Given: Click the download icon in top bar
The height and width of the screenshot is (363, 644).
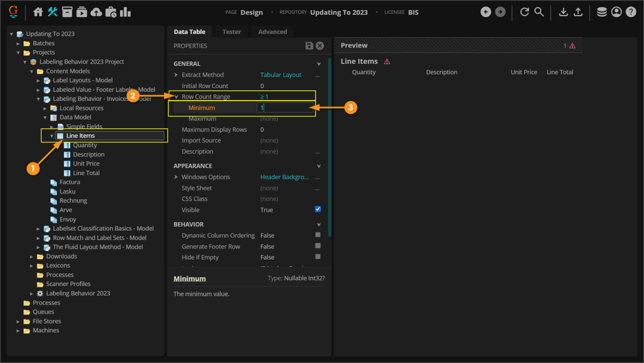Looking at the screenshot, I should click(563, 12).
